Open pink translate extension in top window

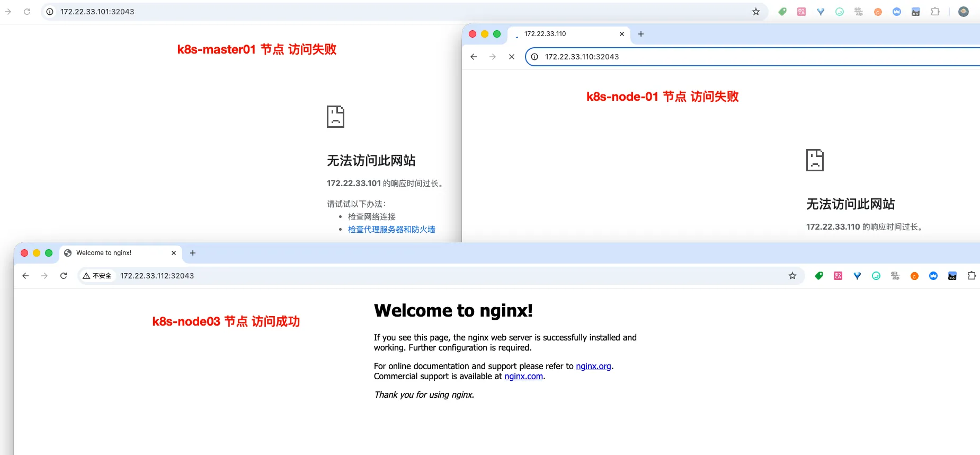(x=801, y=12)
